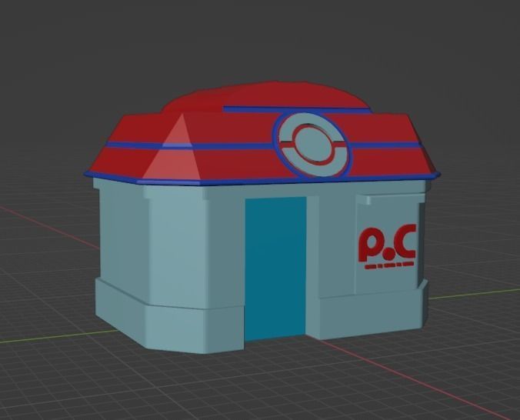This screenshot has width=520, height=420.
Task: Click the red dashed line under P.C
Action: (x=389, y=266)
